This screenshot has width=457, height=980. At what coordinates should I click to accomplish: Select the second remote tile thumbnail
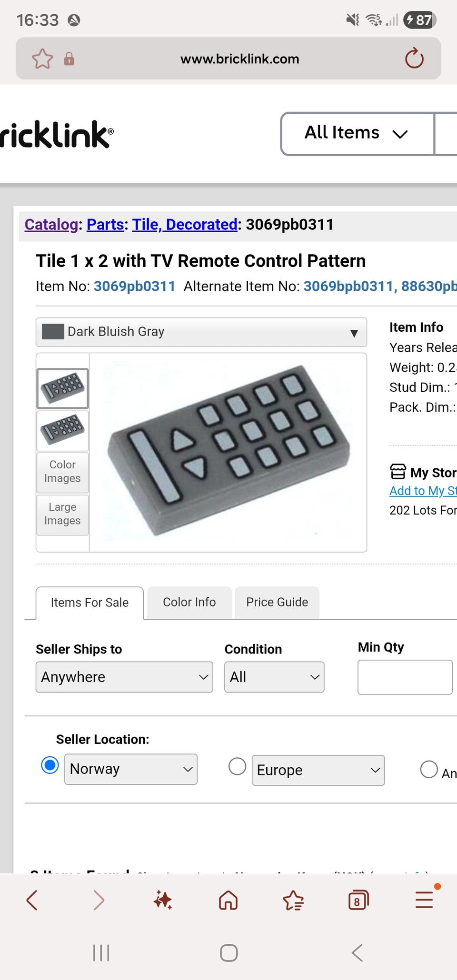coord(62,430)
